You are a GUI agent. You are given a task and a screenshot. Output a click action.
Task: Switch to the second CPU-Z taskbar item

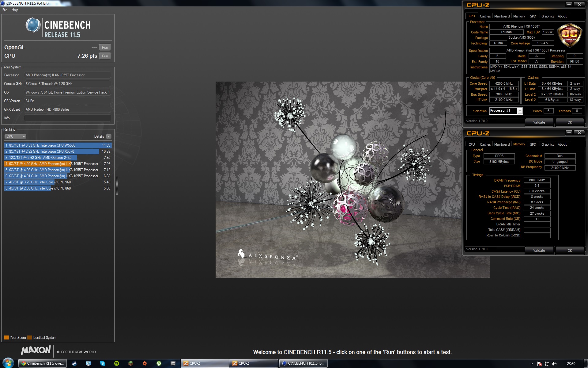click(254, 363)
